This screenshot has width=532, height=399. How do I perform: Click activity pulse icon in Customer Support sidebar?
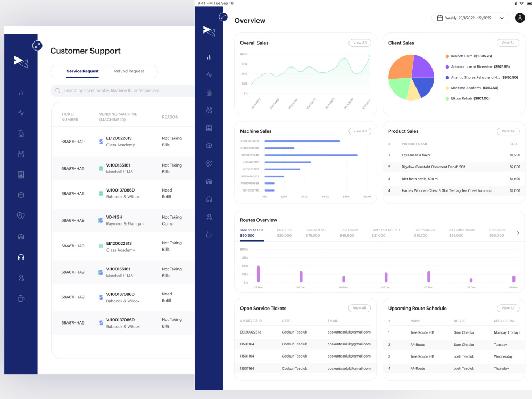tap(21, 113)
